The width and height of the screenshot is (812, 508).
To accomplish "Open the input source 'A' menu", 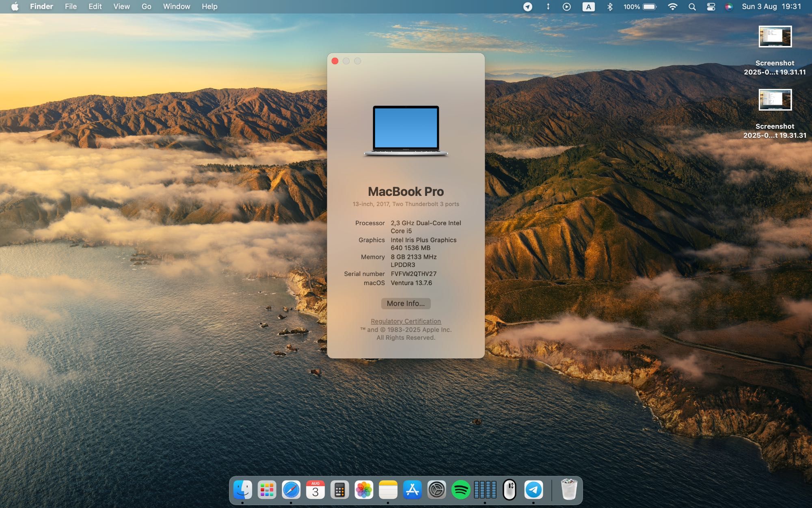I will [x=588, y=7].
